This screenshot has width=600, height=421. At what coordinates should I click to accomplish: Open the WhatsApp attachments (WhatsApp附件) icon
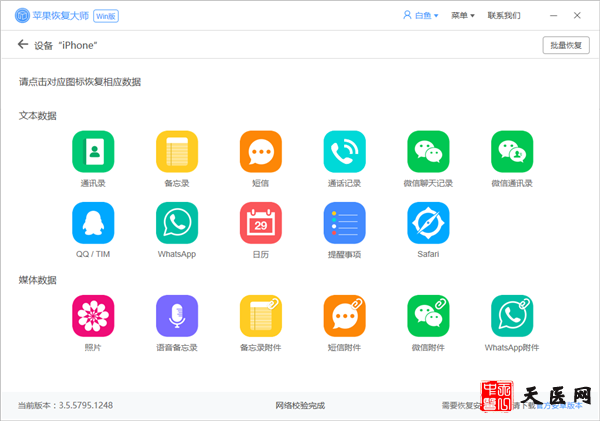pos(512,316)
